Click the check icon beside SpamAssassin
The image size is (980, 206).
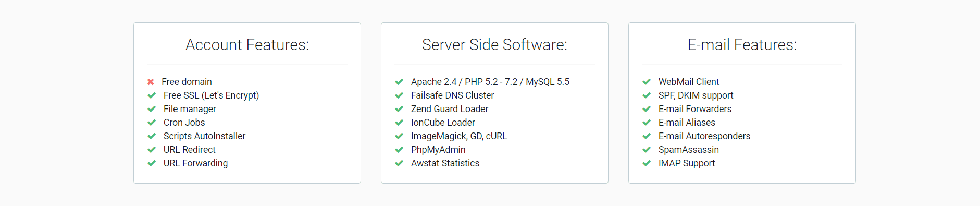click(x=647, y=150)
